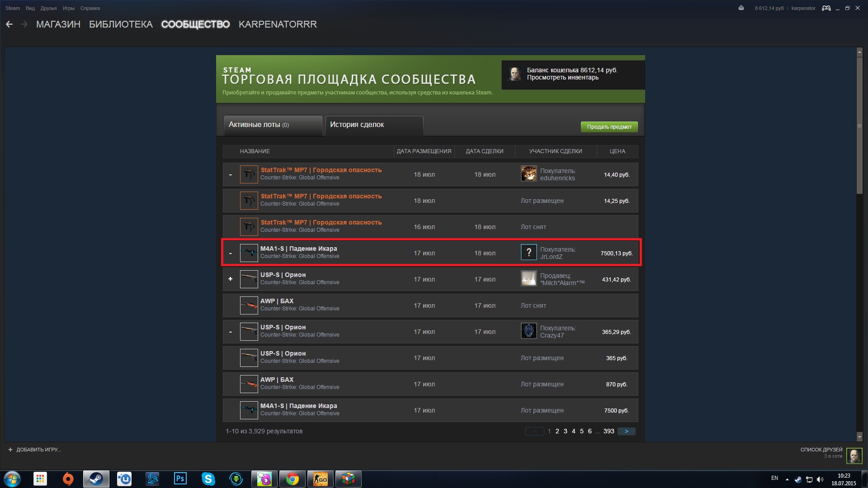Open last page 393 link
This screenshot has height=488, width=868.
coord(609,432)
